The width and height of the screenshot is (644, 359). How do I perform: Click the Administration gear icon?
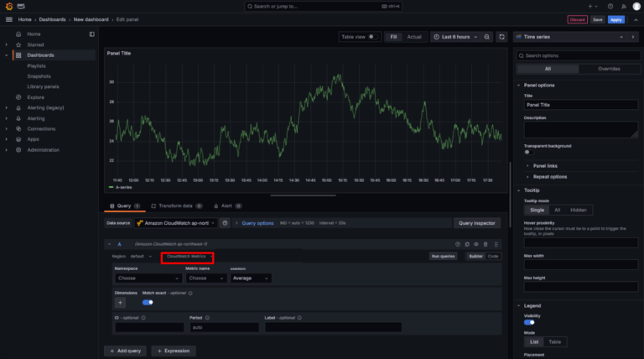18,150
